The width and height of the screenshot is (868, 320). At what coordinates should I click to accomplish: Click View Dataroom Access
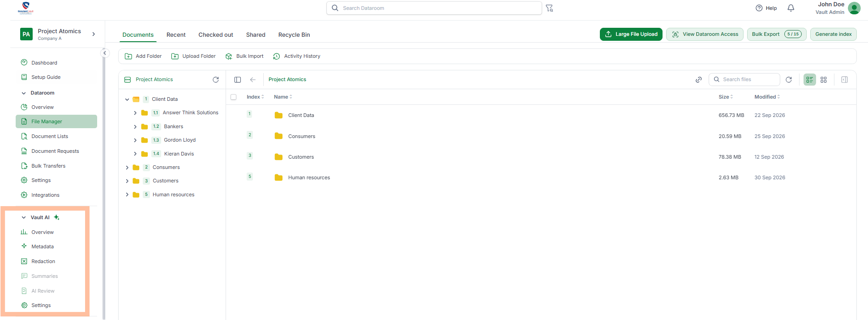[x=705, y=34]
